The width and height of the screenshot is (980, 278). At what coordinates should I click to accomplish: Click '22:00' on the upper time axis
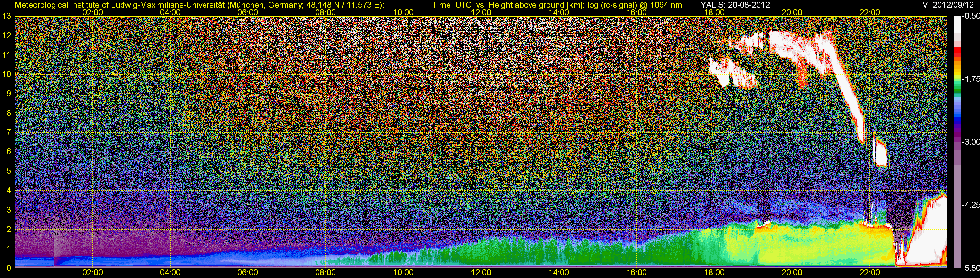[870, 12]
